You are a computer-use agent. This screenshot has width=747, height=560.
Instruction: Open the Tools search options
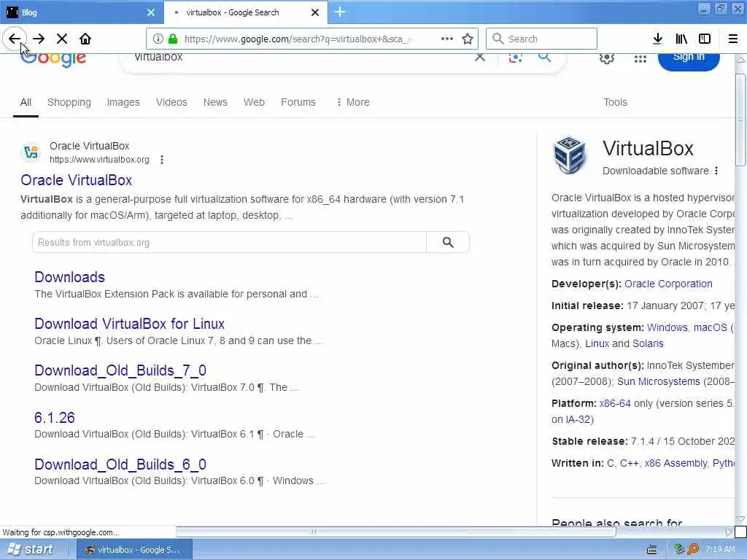pos(615,102)
